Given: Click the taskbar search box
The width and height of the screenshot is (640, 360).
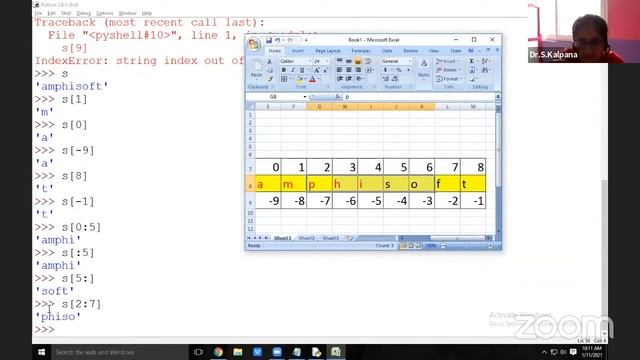Looking at the screenshot, I should coord(120,352).
